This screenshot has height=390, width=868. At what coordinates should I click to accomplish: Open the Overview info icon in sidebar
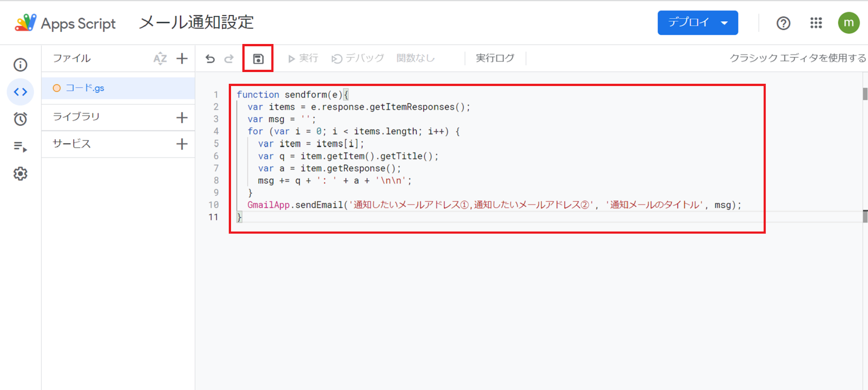click(20, 65)
